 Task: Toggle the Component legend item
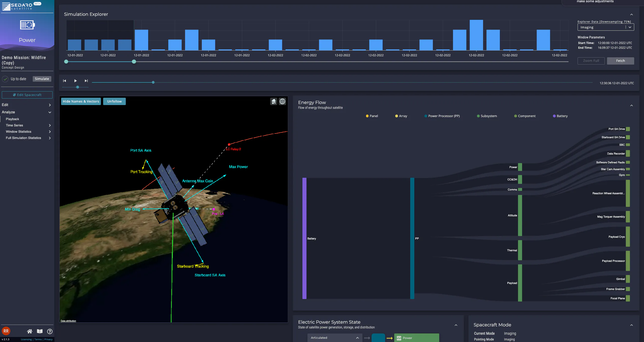pos(525,116)
